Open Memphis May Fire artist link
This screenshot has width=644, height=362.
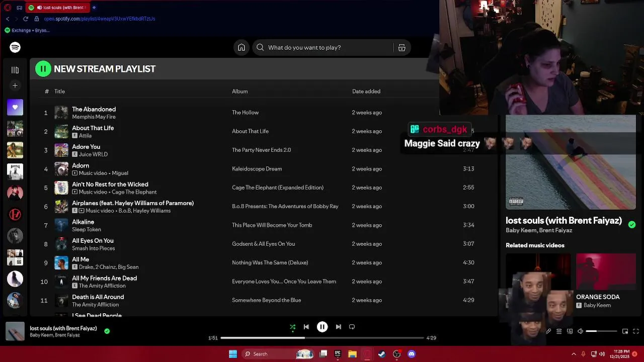tap(94, 117)
